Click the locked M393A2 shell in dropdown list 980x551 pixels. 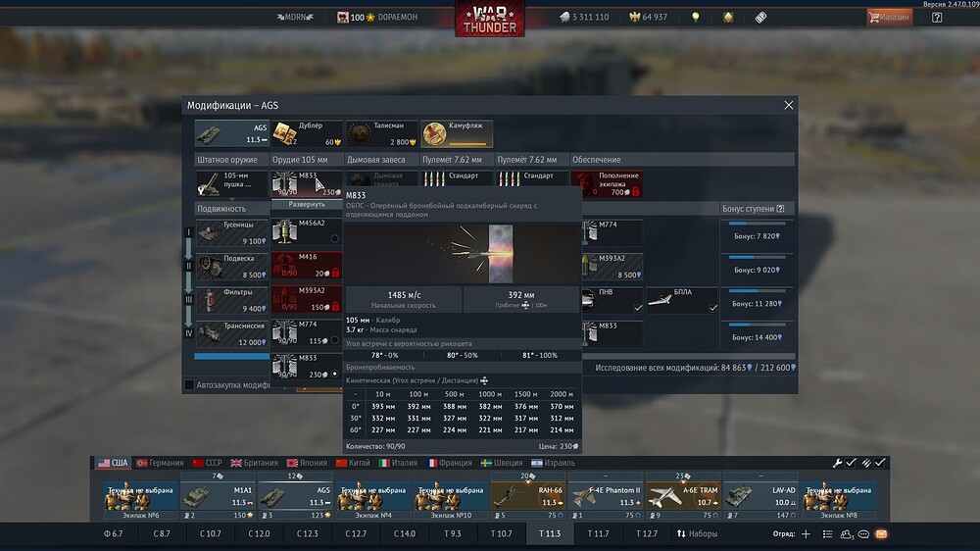(x=307, y=299)
